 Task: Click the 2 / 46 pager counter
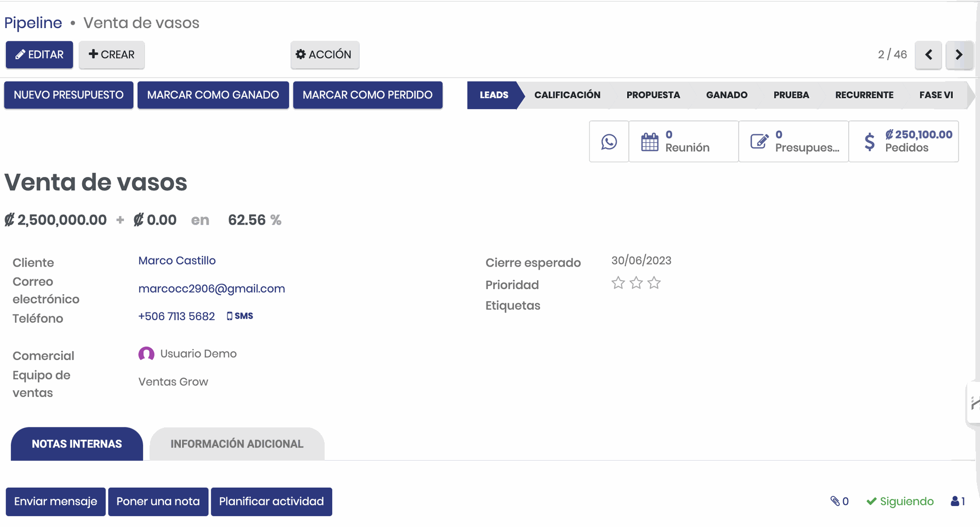892,55
